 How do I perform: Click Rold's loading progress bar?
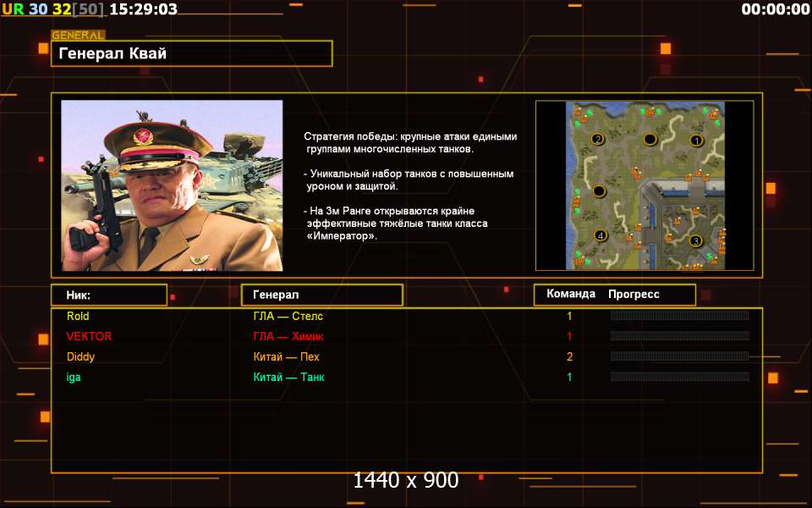pyautogui.click(x=679, y=316)
